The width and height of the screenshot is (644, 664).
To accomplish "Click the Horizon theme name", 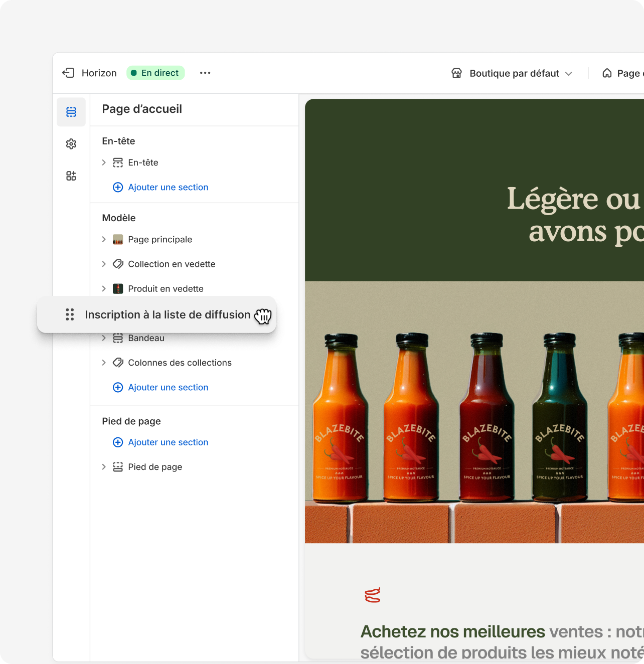I will 99,73.
